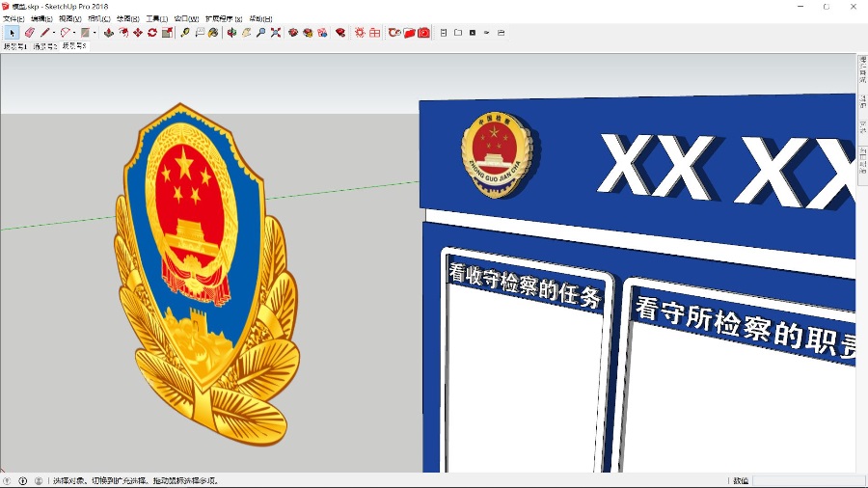This screenshot has width=868, height=488.
Task: Click the red key-and-gear plugin icon
Action: (x=394, y=33)
